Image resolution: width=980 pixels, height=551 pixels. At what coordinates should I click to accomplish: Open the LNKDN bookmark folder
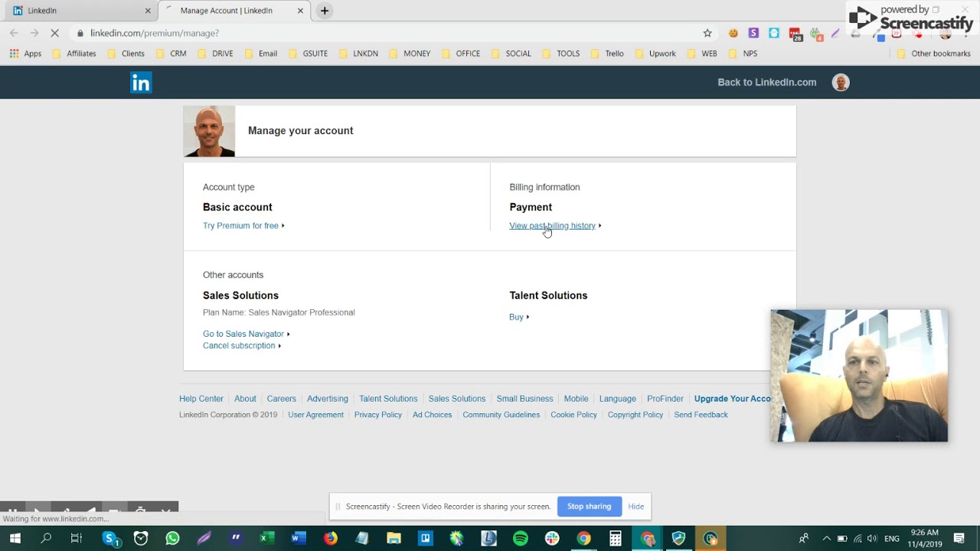(x=358, y=54)
